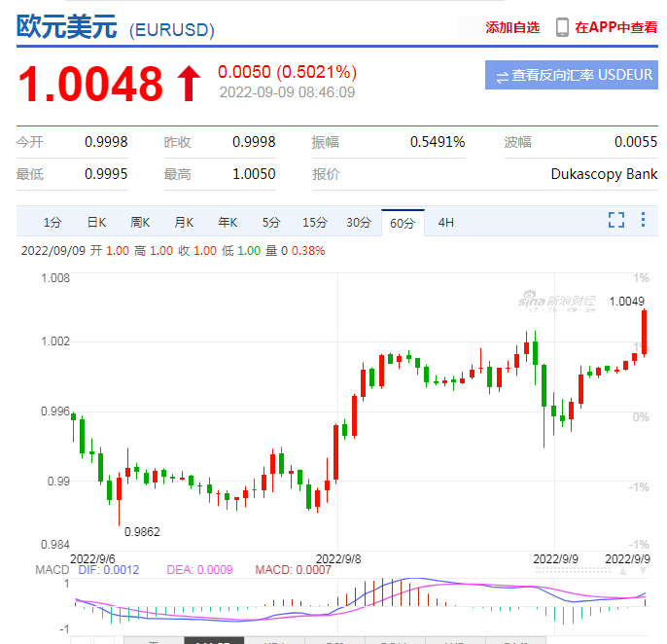
Task: Click the change value 0.0050 (0.5021%)
Action: click(288, 72)
